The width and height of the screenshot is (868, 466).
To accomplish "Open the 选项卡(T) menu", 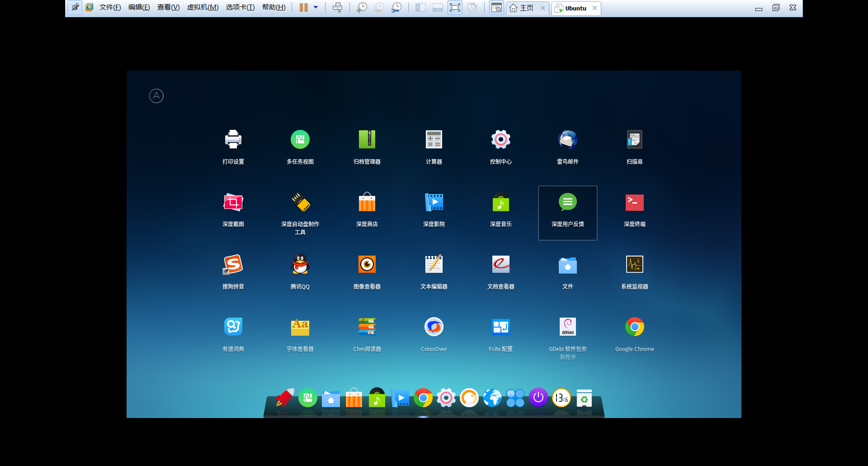I will point(241,7).
